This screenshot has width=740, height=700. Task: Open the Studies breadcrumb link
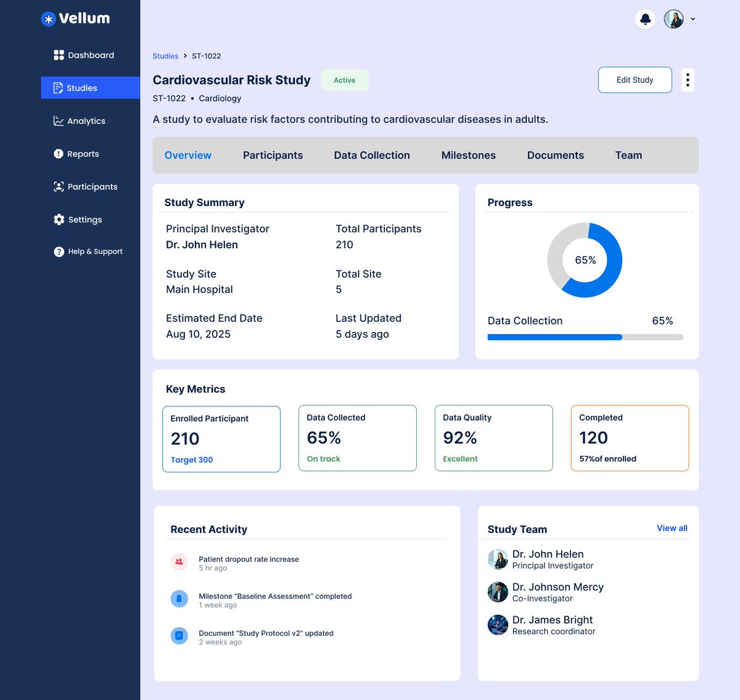pyautogui.click(x=165, y=56)
